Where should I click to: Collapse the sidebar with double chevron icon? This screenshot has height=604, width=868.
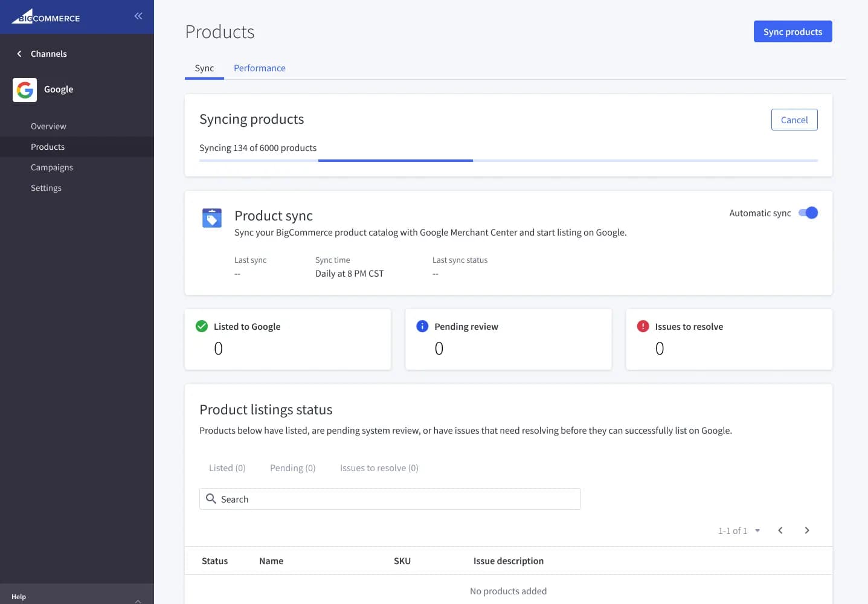point(138,16)
